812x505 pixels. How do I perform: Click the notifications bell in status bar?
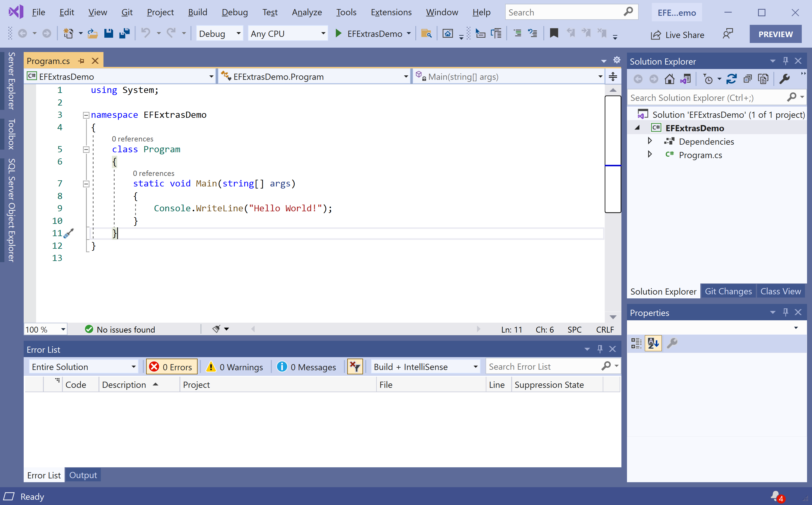point(775,496)
